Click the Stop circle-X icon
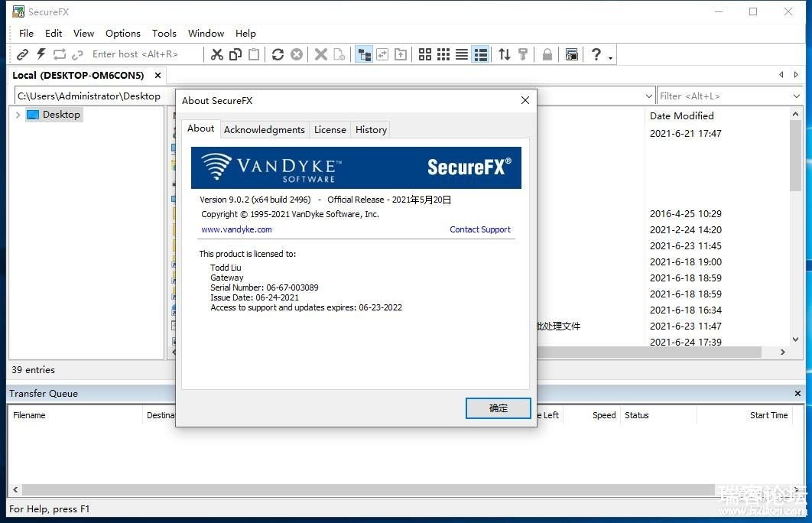 coord(297,54)
